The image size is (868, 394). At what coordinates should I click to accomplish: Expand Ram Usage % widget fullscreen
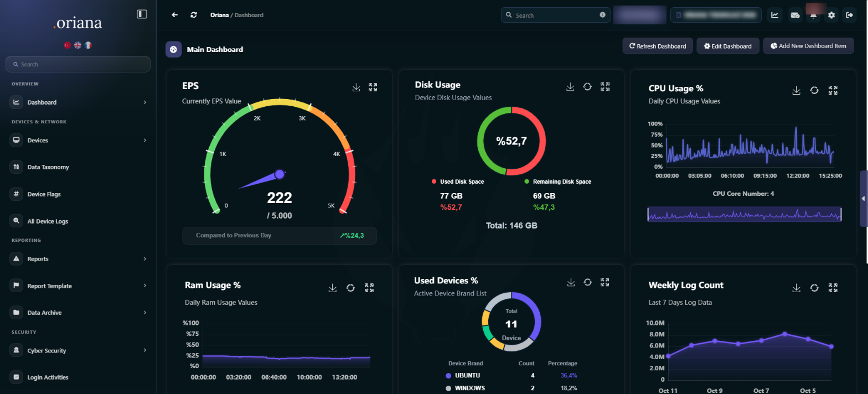tap(369, 288)
